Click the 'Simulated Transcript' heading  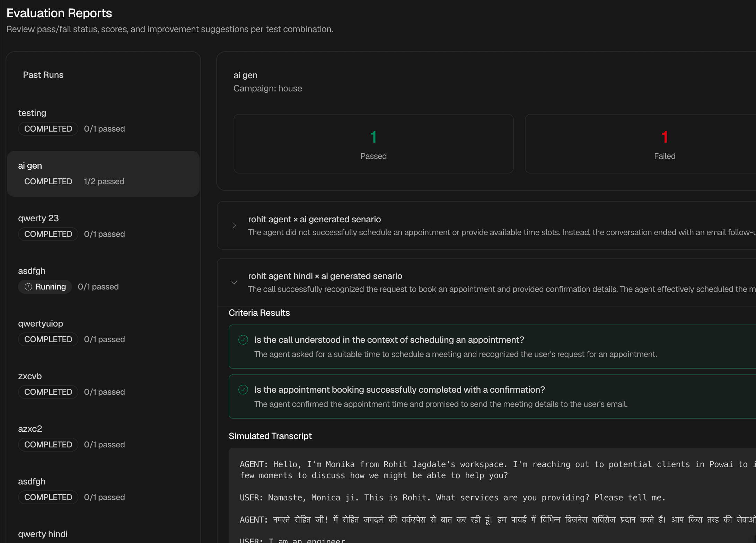click(x=270, y=436)
